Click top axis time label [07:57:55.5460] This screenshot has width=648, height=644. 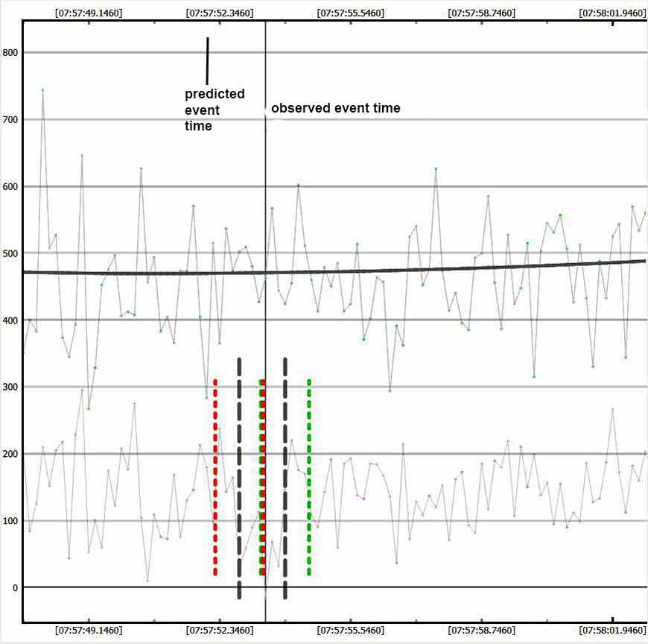pyautogui.click(x=351, y=13)
